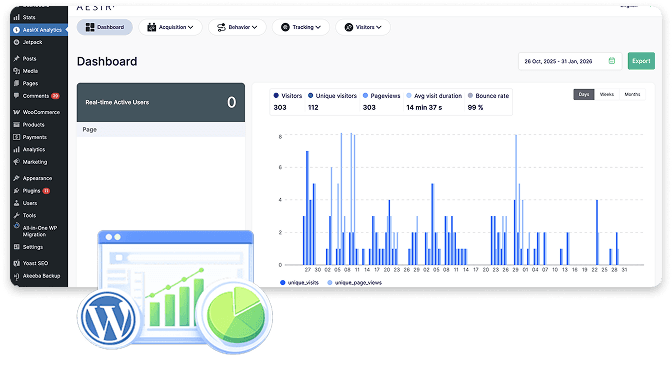Screen dimensions: 672x371
Task: Click the Behavior sliders icon
Action: coord(221,27)
